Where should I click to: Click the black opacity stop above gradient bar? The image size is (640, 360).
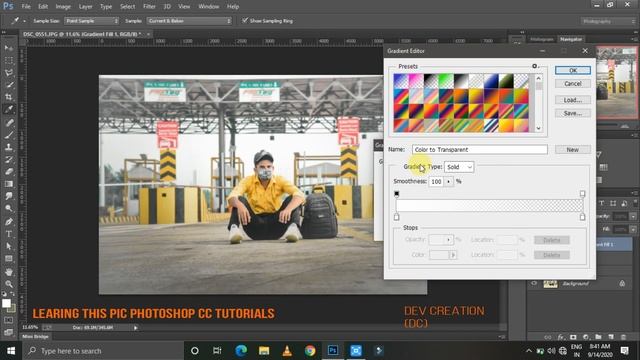point(396,193)
